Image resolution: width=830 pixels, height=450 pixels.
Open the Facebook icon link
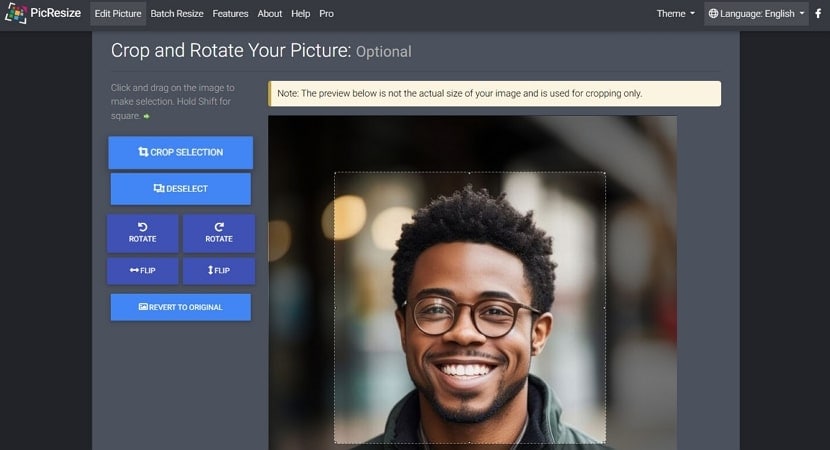point(818,13)
